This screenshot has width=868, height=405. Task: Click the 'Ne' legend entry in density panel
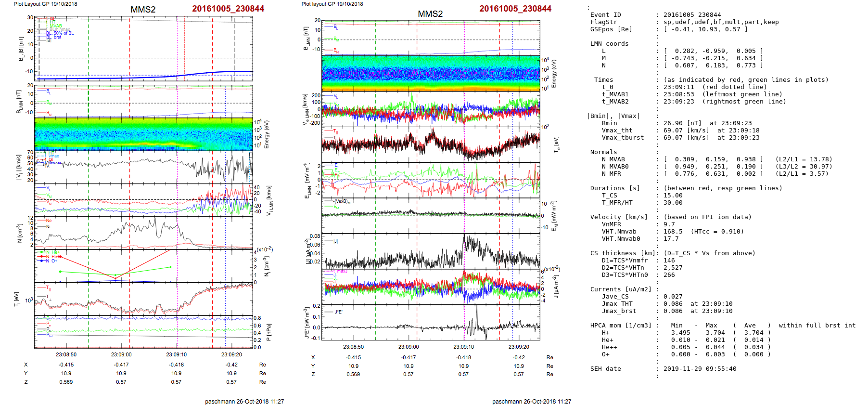(48, 221)
